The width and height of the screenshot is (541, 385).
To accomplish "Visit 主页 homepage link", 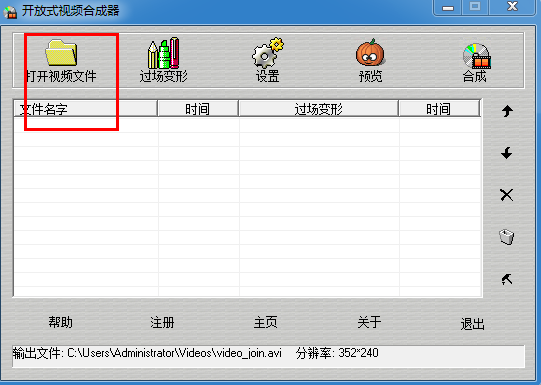I will 265,322.
